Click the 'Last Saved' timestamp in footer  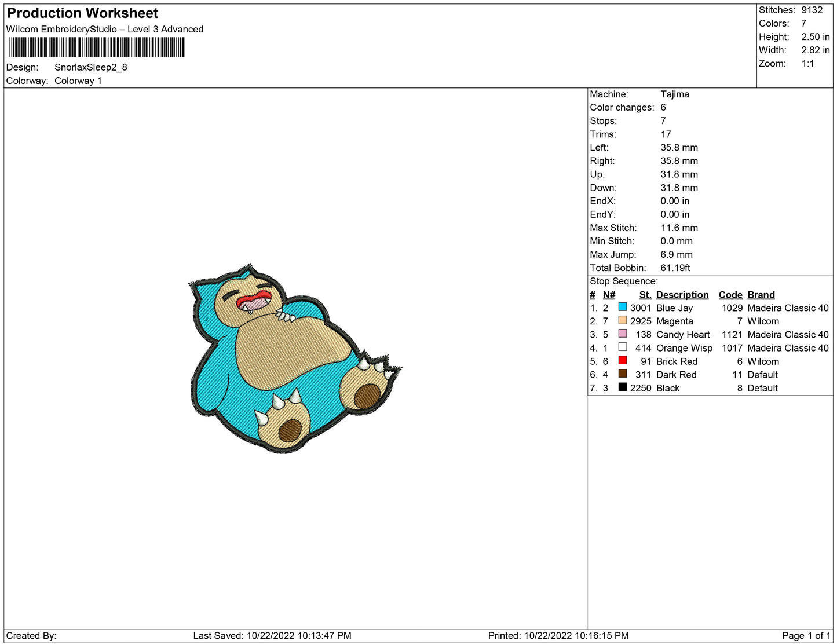[x=272, y=636]
